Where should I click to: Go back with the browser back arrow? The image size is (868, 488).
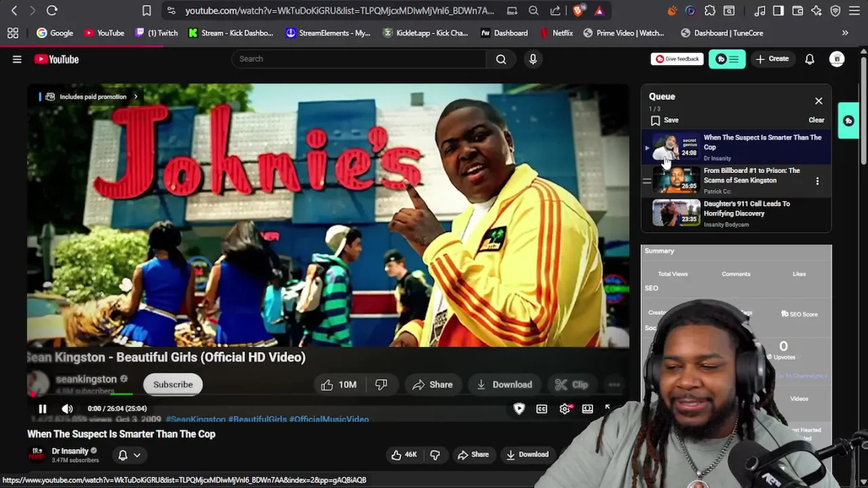pyautogui.click(x=14, y=11)
